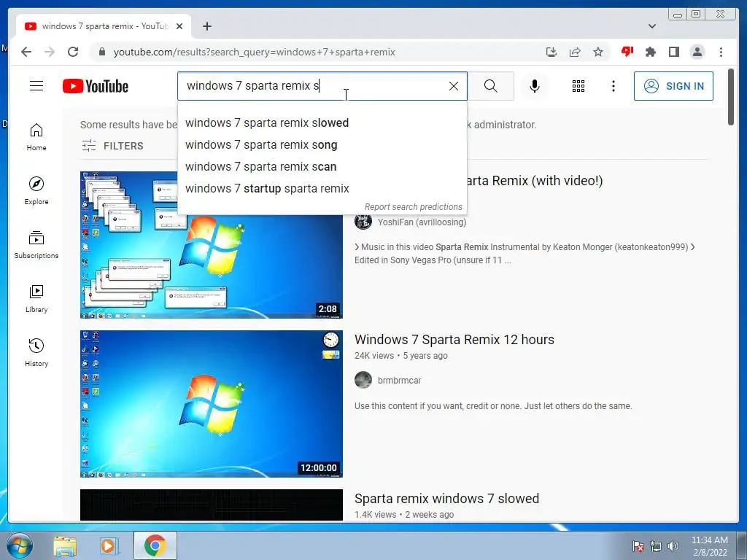Select the windows 7 sparta remix tab
Image resolution: width=747 pixels, height=560 pixels.
(104, 26)
